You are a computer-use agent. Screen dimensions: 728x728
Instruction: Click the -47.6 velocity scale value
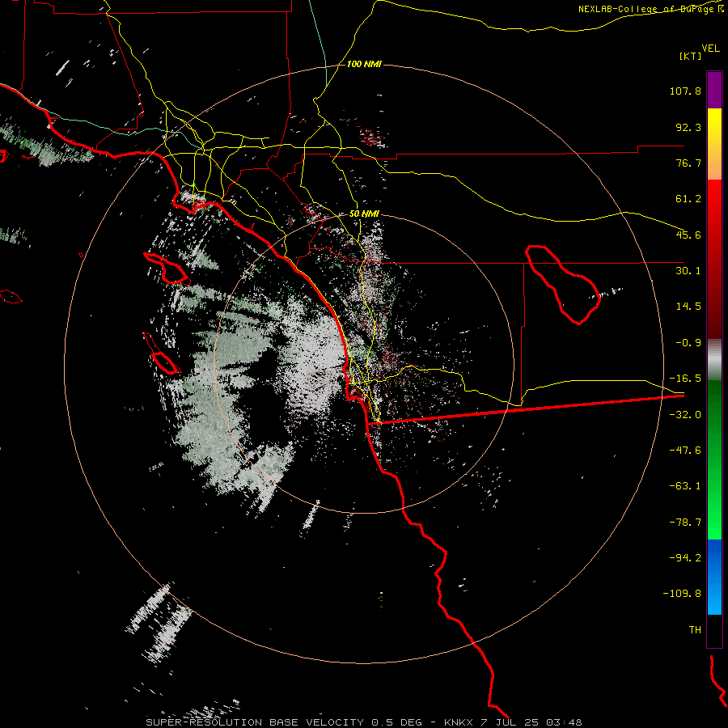click(685, 451)
